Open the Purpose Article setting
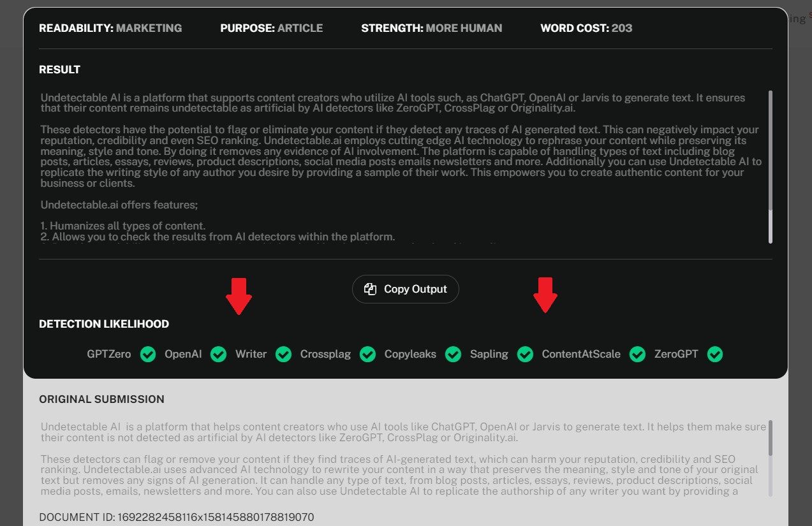812x526 pixels. coord(271,28)
